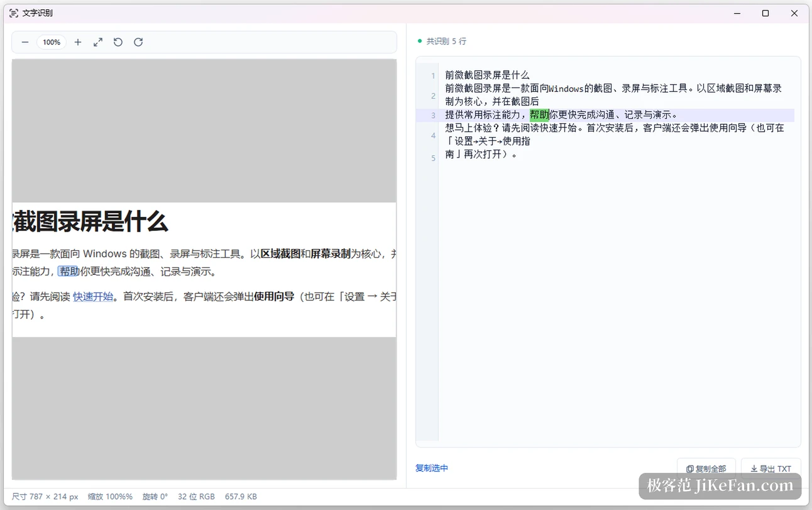Click line number 2 in the gutter
This screenshot has width=812, height=510.
433,96
